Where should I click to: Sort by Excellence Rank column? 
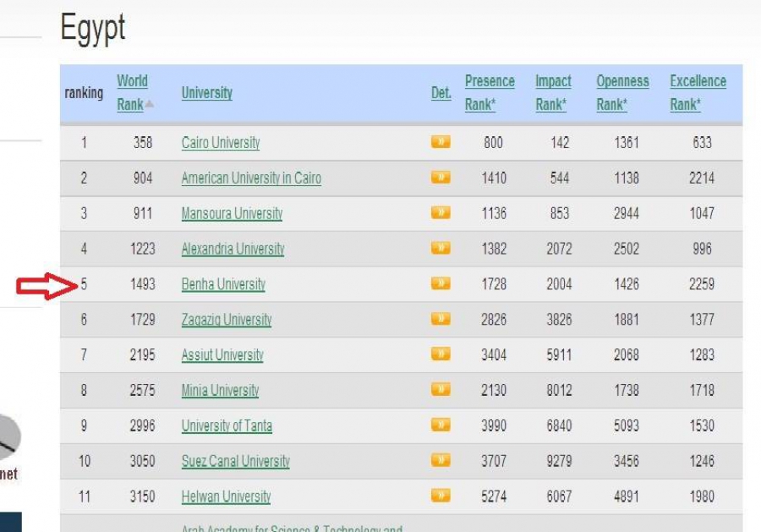click(x=698, y=93)
